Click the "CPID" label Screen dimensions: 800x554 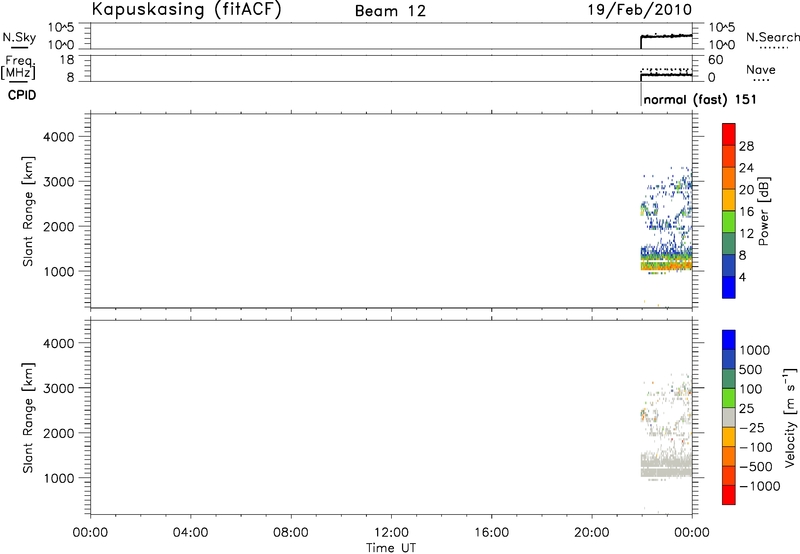[22, 95]
